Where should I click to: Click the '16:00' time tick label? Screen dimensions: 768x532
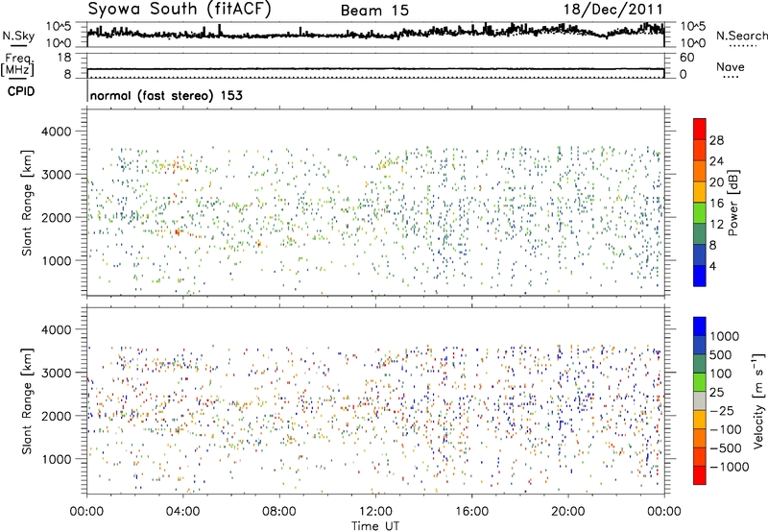click(471, 512)
